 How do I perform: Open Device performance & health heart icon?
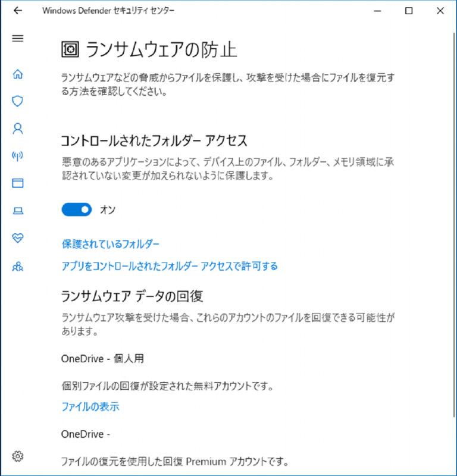[x=18, y=237]
